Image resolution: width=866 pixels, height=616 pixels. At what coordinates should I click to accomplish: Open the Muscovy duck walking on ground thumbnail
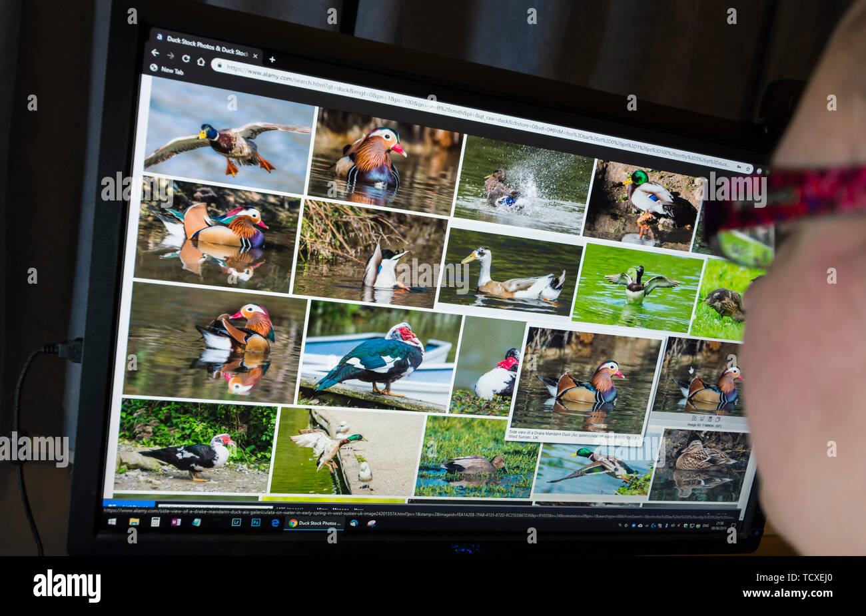click(x=195, y=446)
